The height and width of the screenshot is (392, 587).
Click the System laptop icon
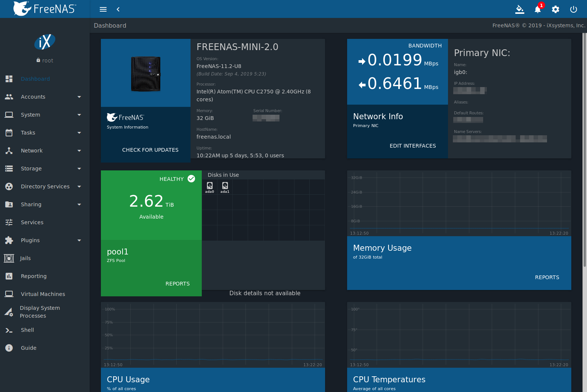9,115
